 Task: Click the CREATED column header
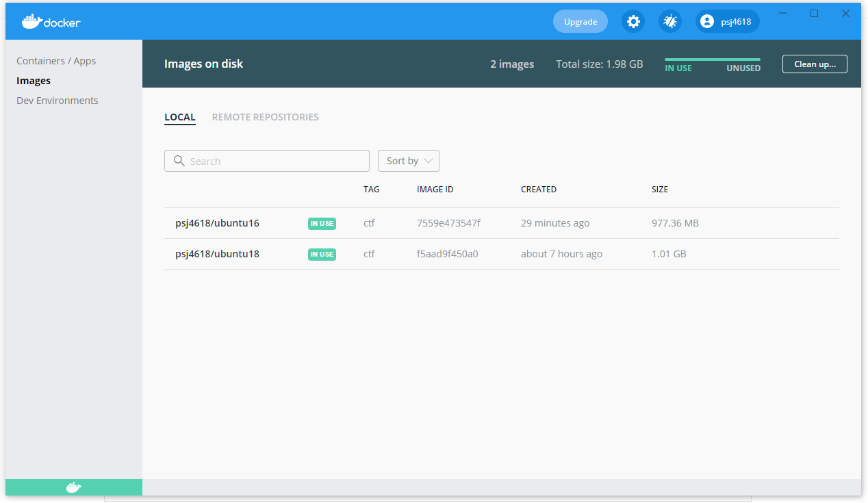click(539, 190)
